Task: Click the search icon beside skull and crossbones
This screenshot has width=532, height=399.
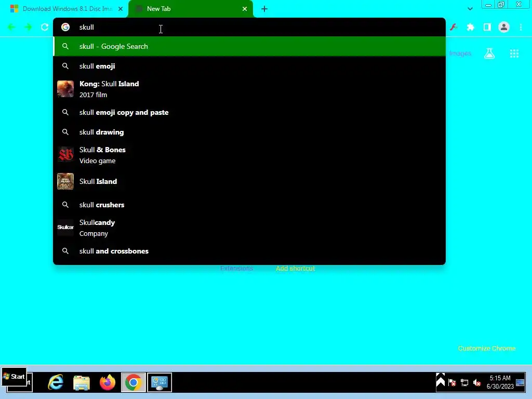Action: pos(65,251)
